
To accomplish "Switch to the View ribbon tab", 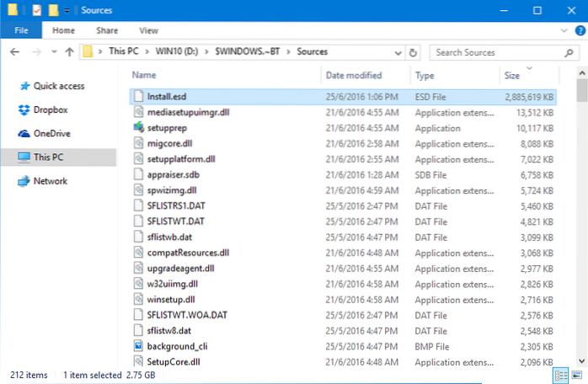I will 148,30.
